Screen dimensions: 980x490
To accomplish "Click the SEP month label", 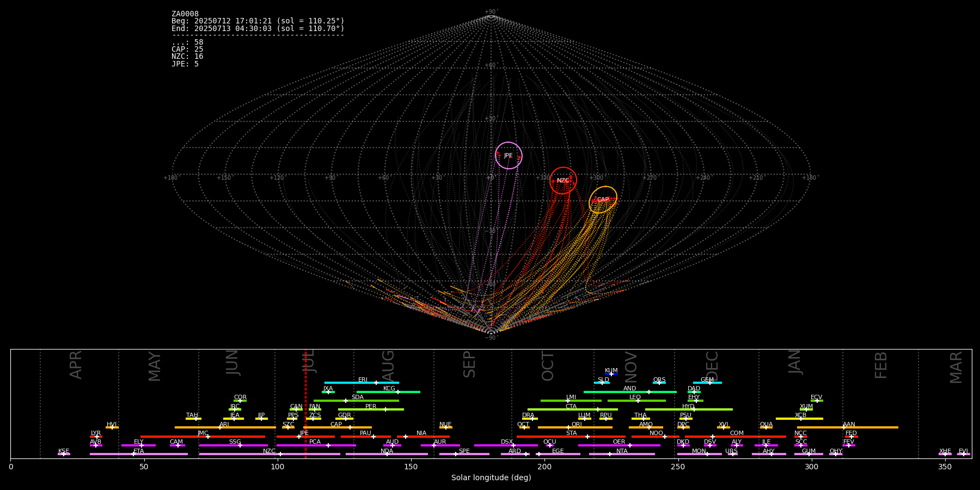I will pyautogui.click(x=469, y=364).
